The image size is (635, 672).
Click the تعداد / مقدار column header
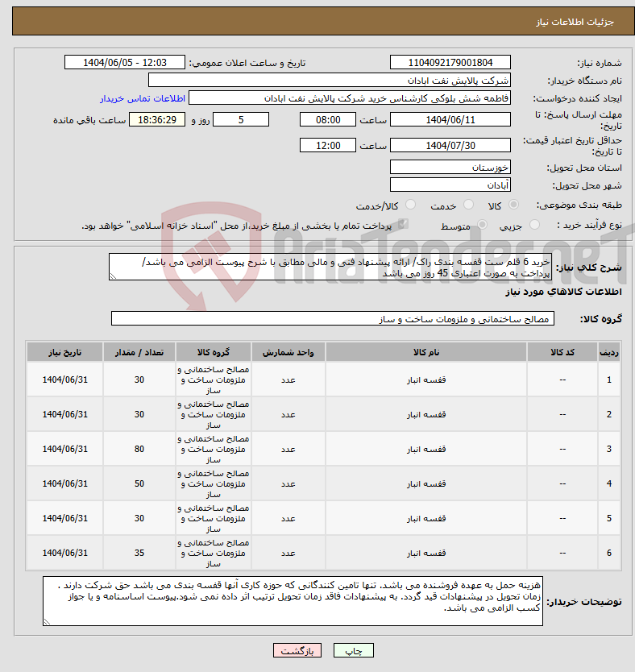[x=139, y=352]
